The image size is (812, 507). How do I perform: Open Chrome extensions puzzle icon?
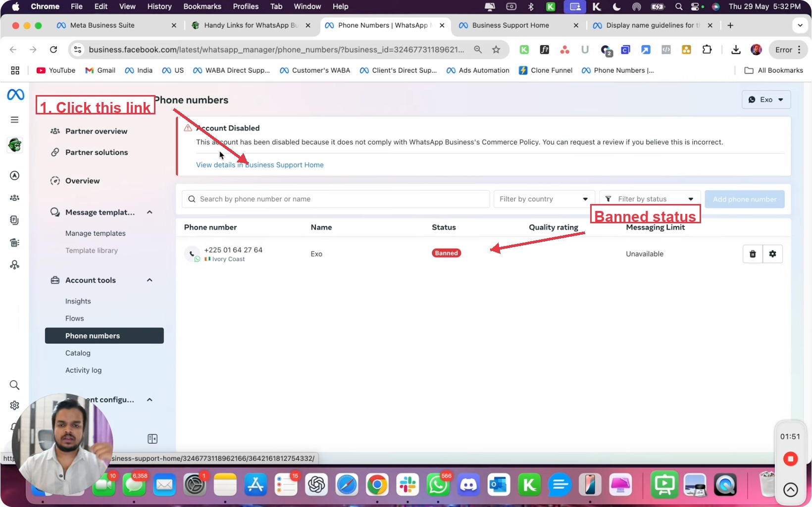[707, 50]
